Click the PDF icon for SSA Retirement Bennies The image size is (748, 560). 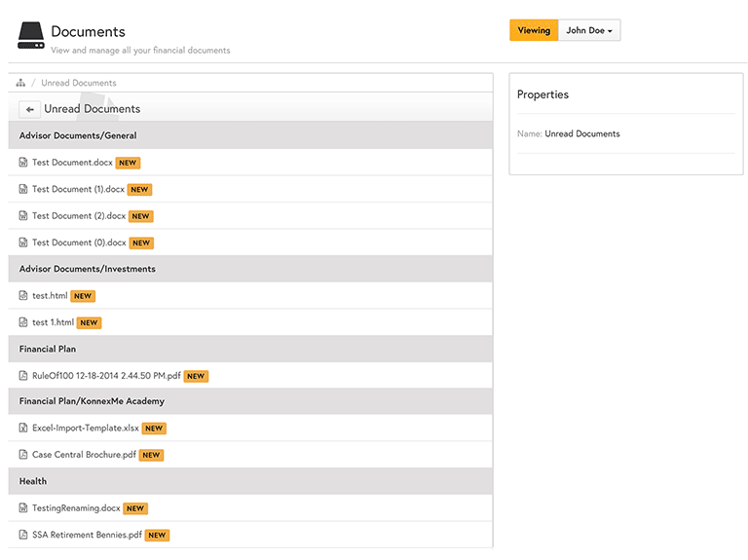(x=23, y=535)
